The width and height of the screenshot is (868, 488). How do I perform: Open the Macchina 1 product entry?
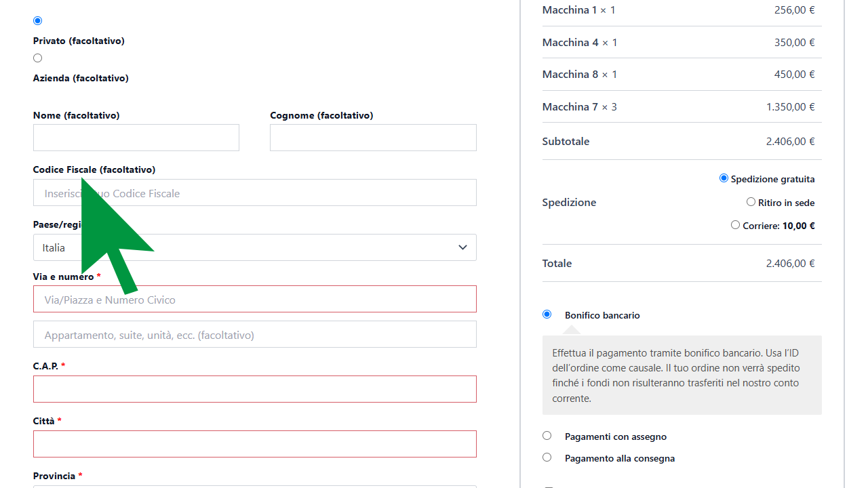tap(568, 9)
